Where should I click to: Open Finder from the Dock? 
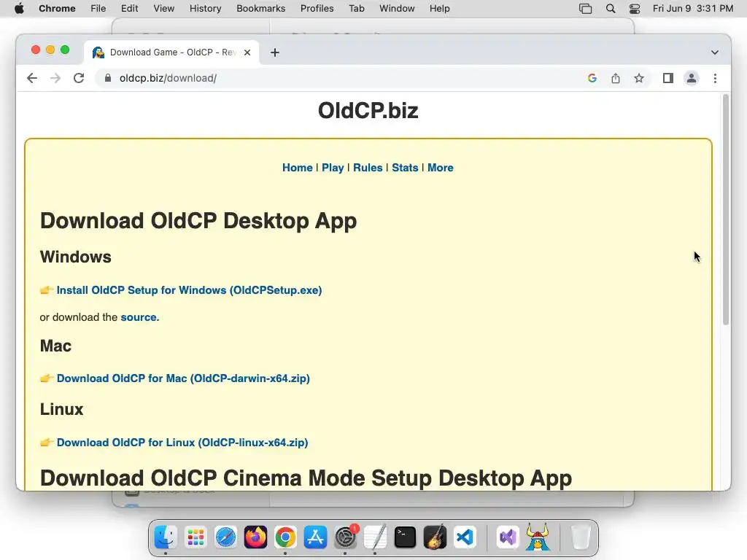[166, 537]
